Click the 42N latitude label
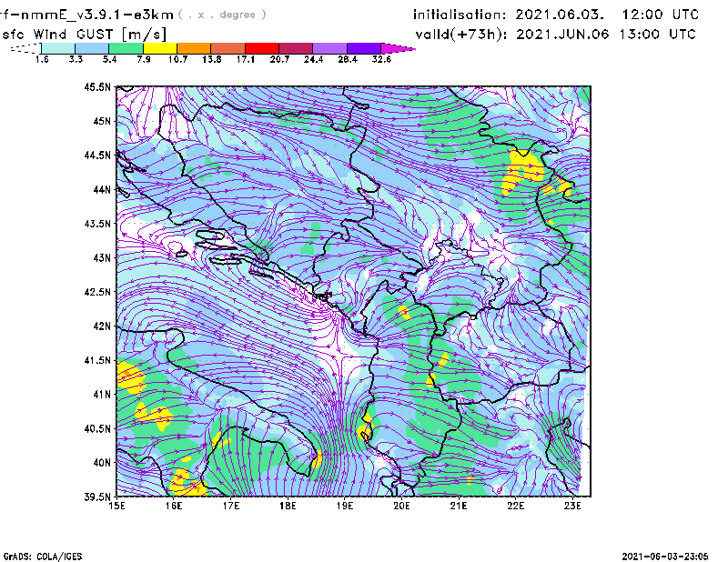The image size is (728, 562). pos(102,326)
